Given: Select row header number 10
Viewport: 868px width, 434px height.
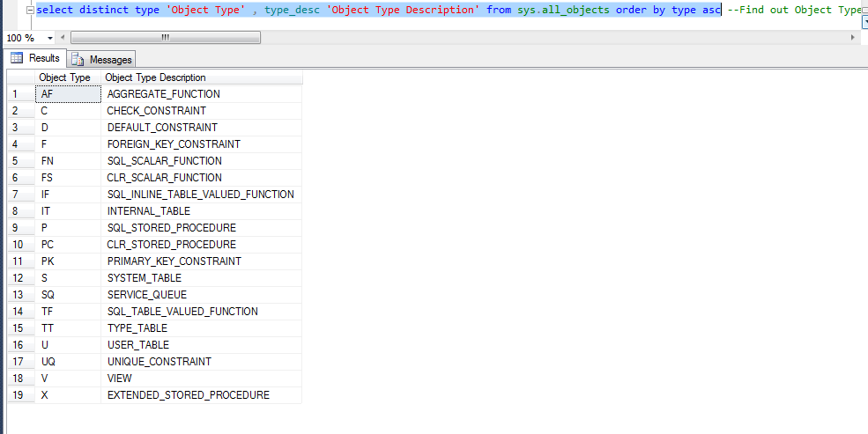Looking at the screenshot, I should (x=21, y=245).
